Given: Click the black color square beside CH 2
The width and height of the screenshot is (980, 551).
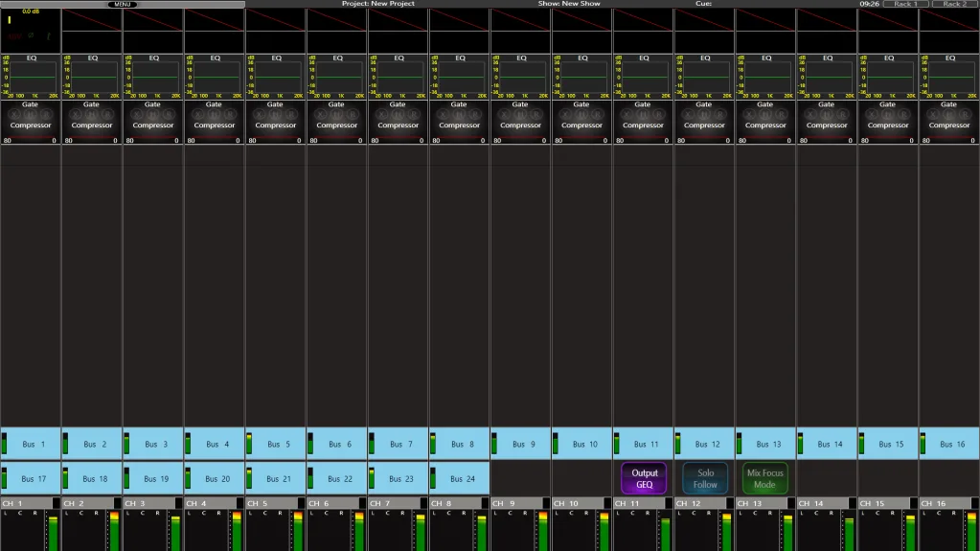Looking at the screenshot, I should coord(118,503).
